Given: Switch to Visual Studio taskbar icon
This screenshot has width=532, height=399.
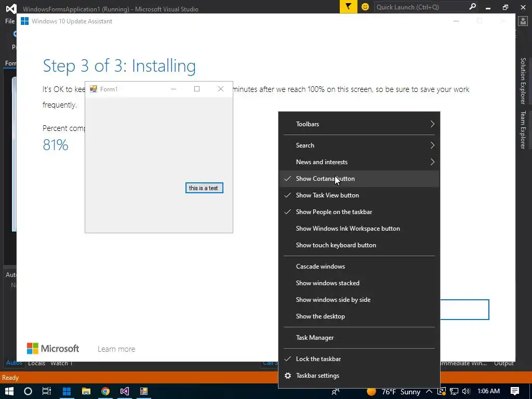Looking at the screenshot, I should pyautogui.click(x=125, y=391).
